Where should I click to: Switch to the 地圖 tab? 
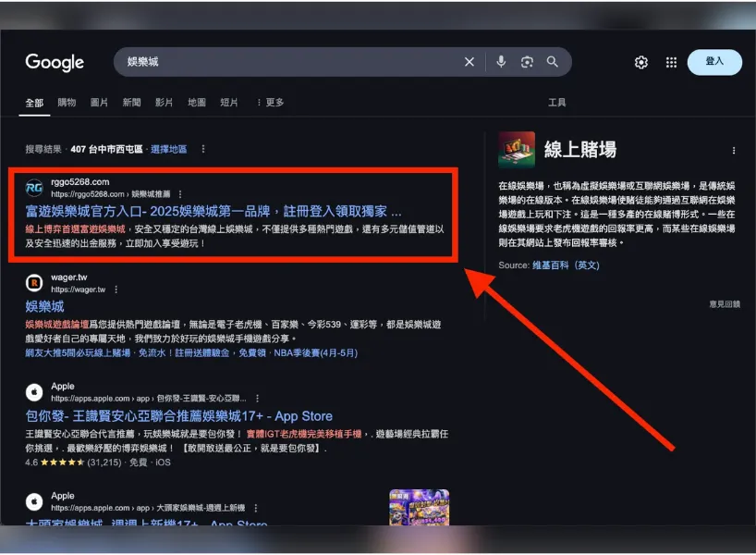197,103
